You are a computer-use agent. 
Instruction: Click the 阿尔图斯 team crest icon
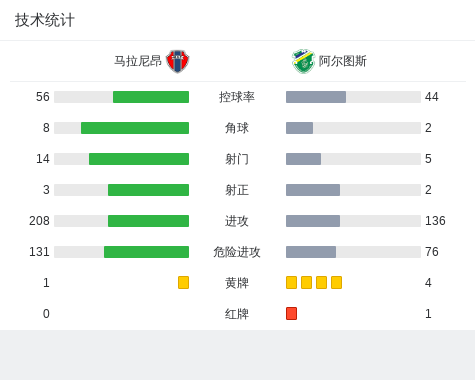point(303,61)
